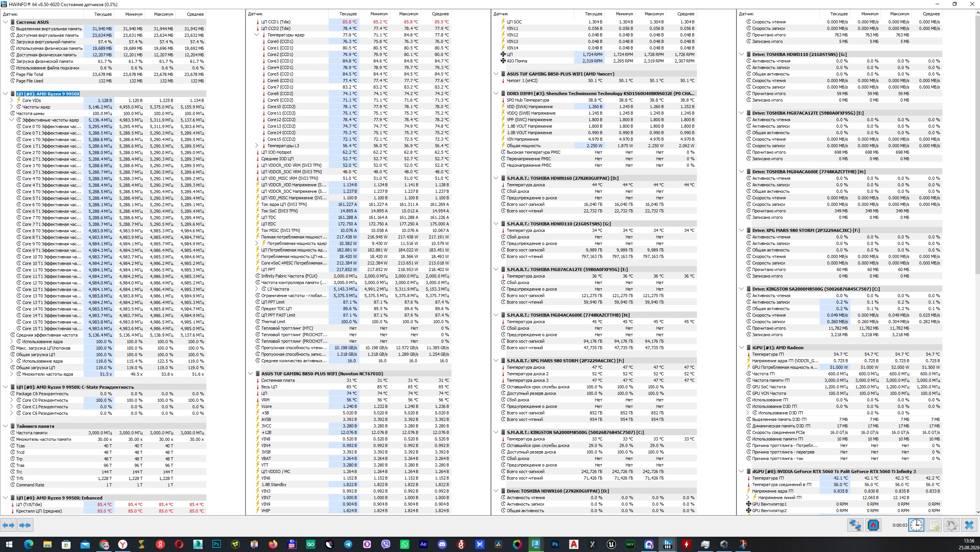Open Firefox from the taskbar
Image resolution: width=980 pixels, height=552 pixels.
click(273, 544)
